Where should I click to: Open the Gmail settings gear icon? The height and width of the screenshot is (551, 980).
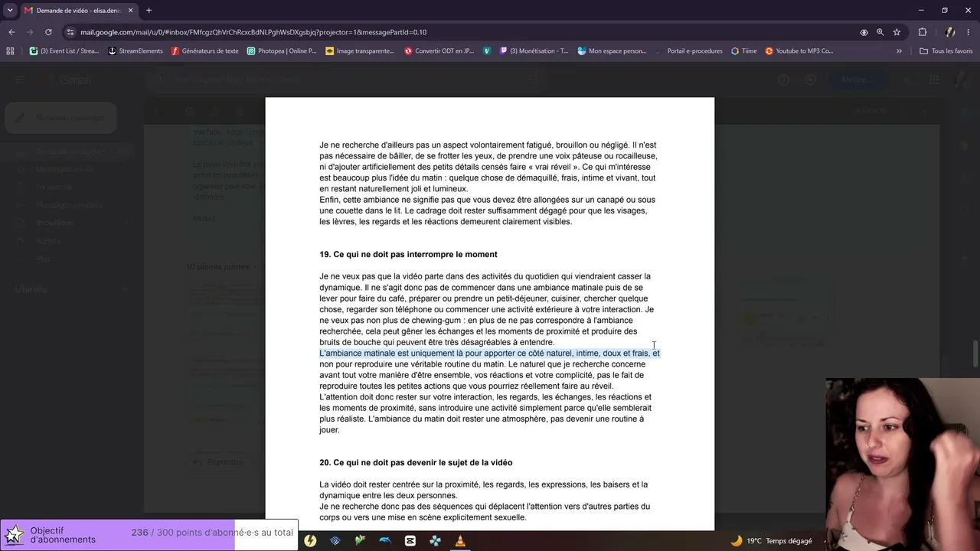point(810,80)
